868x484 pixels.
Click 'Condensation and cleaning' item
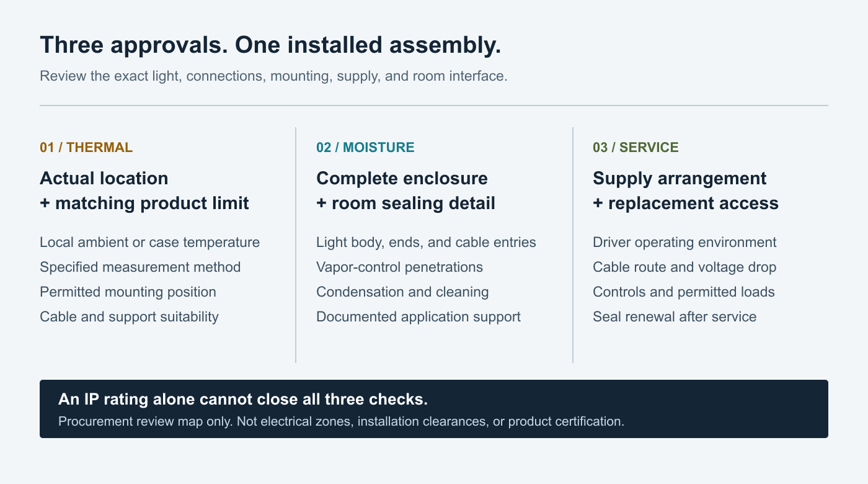click(402, 292)
